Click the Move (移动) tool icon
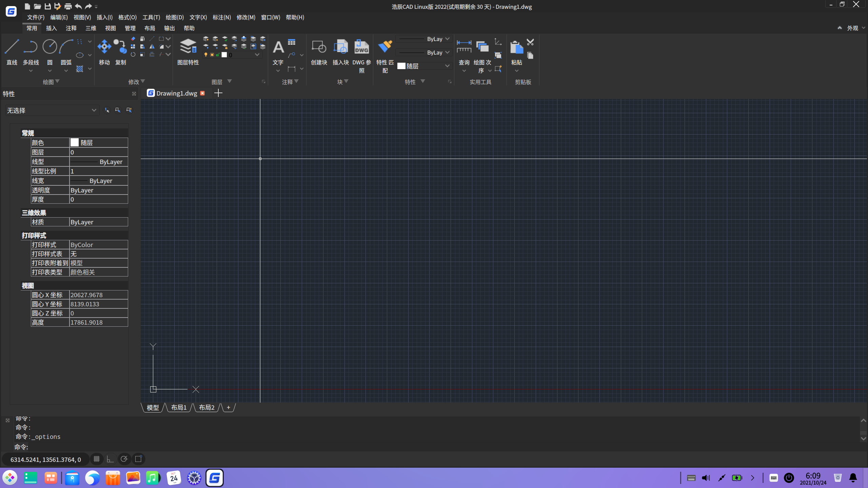The height and width of the screenshot is (488, 868). 104,47
